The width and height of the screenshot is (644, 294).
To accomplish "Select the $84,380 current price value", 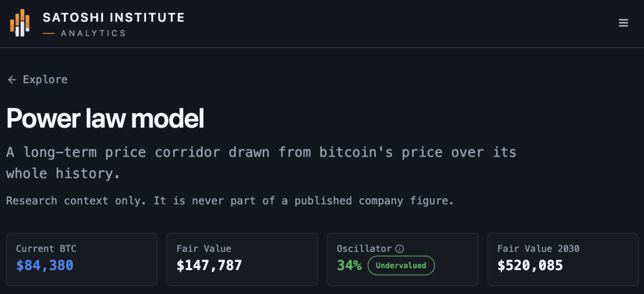I will click(45, 266).
